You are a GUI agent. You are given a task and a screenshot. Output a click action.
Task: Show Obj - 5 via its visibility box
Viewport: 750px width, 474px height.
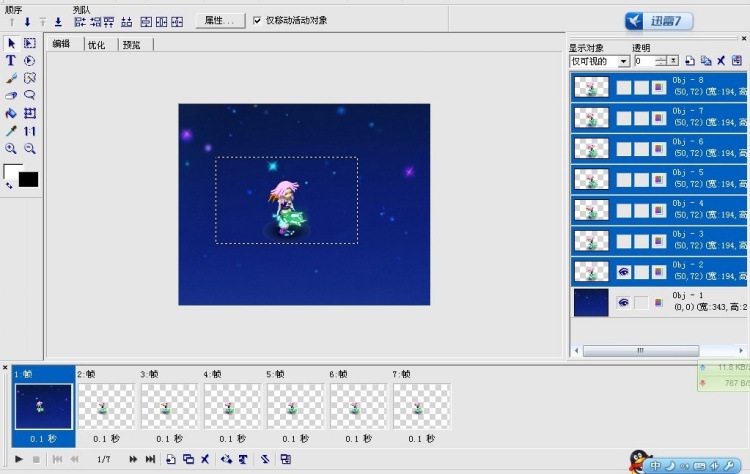[623, 179]
